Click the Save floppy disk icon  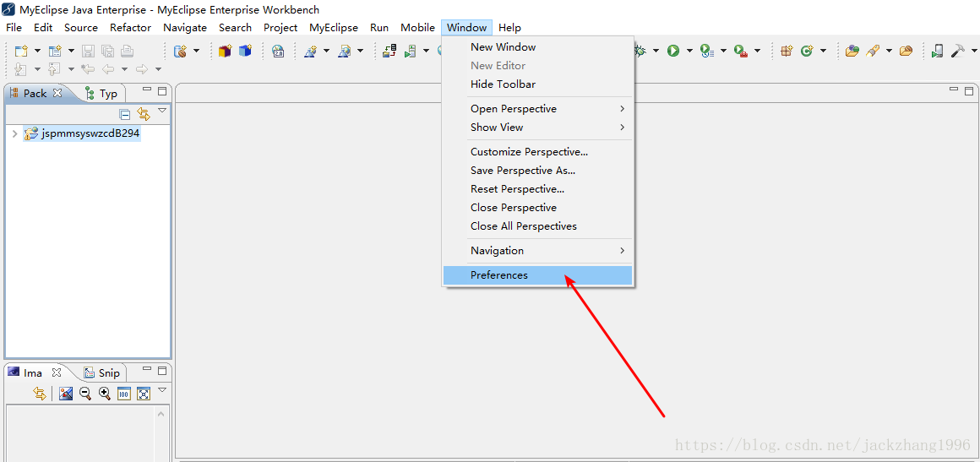89,51
